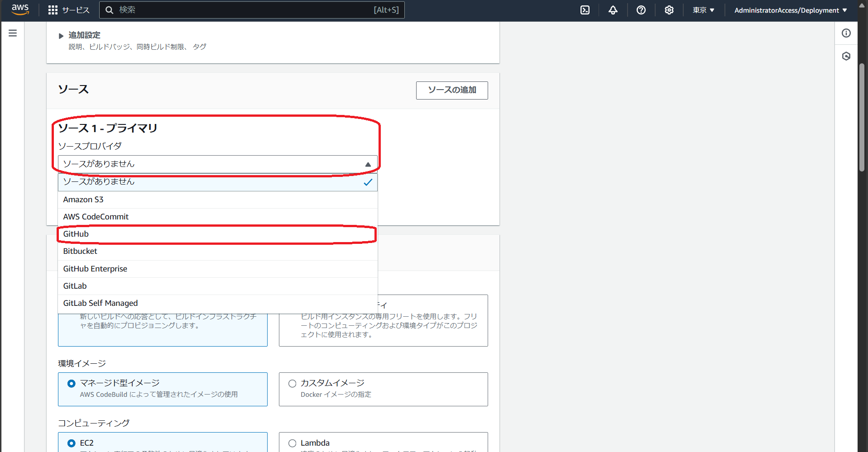Select ソースがありません option in list
This screenshot has height=452, width=868.
click(218, 182)
